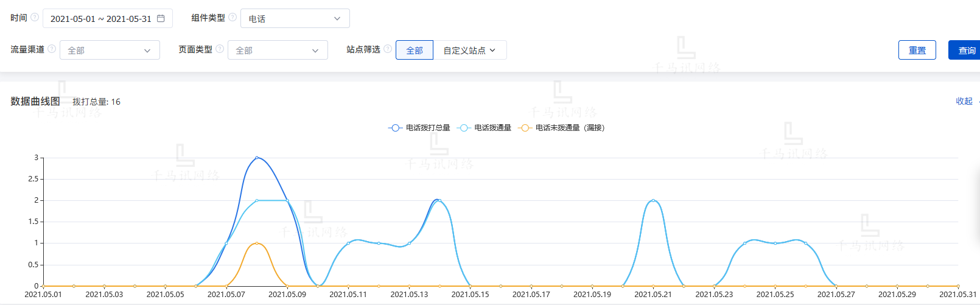Open the 组件类型 dropdown showing 电话
The width and height of the screenshot is (980, 305).
click(295, 19)
